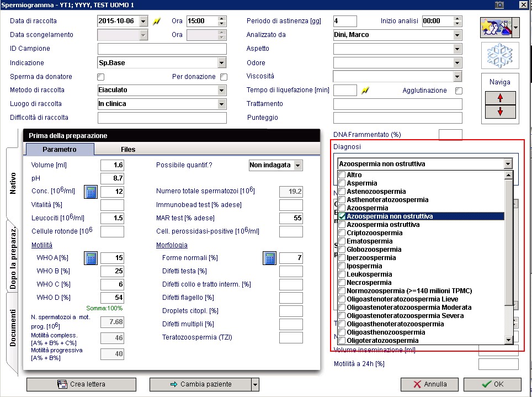Open dropdown arrow beside lab analysis icon
Viewport: 532px width, 397px height.
point(515,28)
